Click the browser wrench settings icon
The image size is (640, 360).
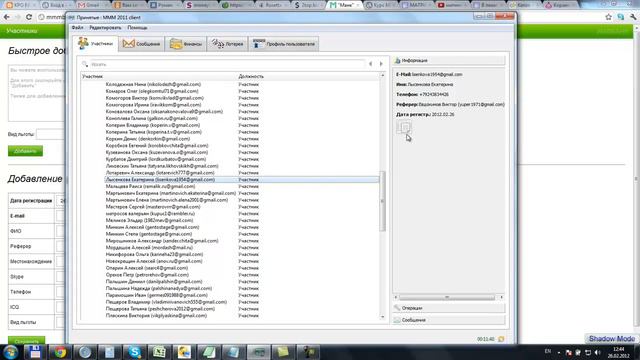point(633,17)
